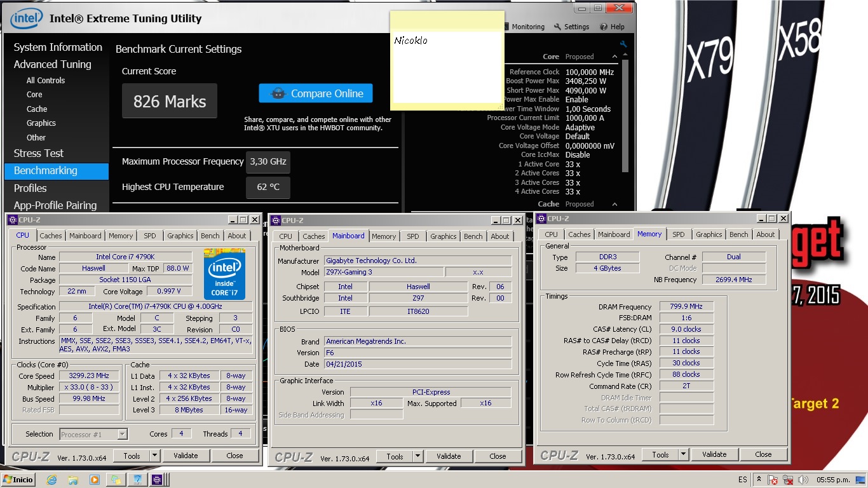Screen dimensions: 868x488
Task: Launch Internet Explorer from the taskbar
Action: 52,480
